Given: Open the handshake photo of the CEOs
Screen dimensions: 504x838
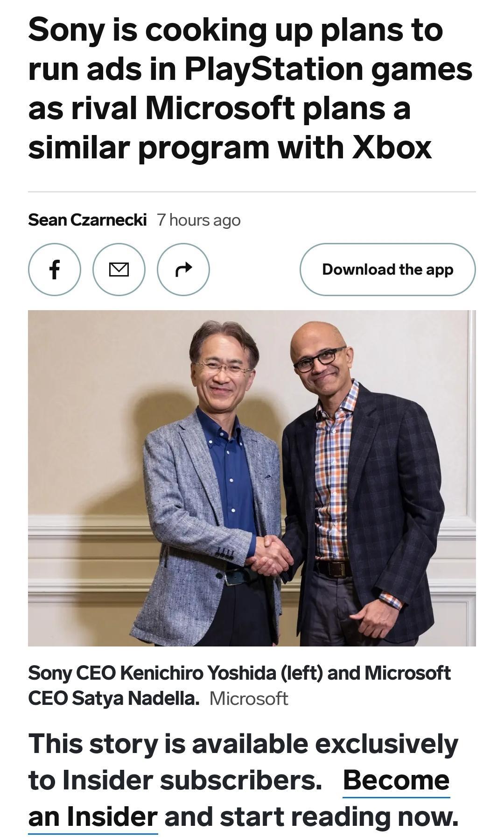Looking at the screenshot, I should coord(252,478).
